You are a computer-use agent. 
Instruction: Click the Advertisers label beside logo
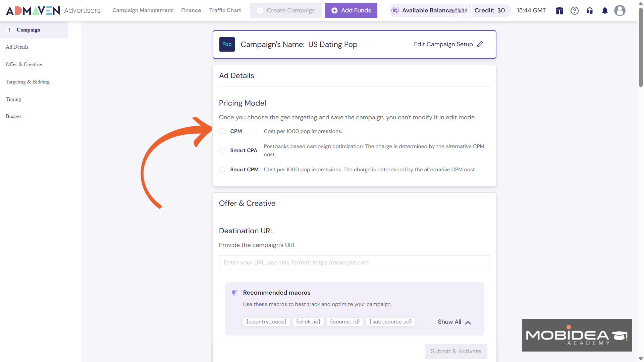[x=82, y=10]
